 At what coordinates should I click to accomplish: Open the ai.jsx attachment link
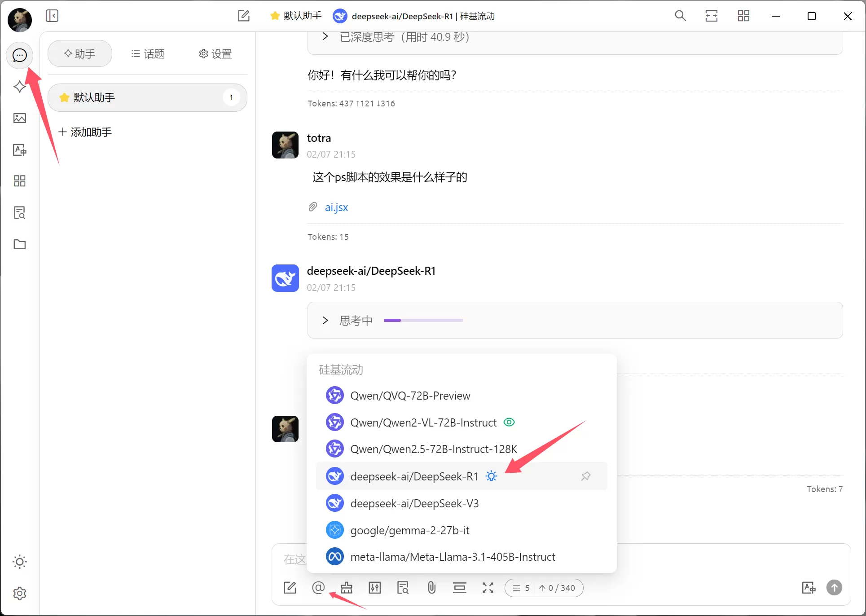[x=336, y=207]
